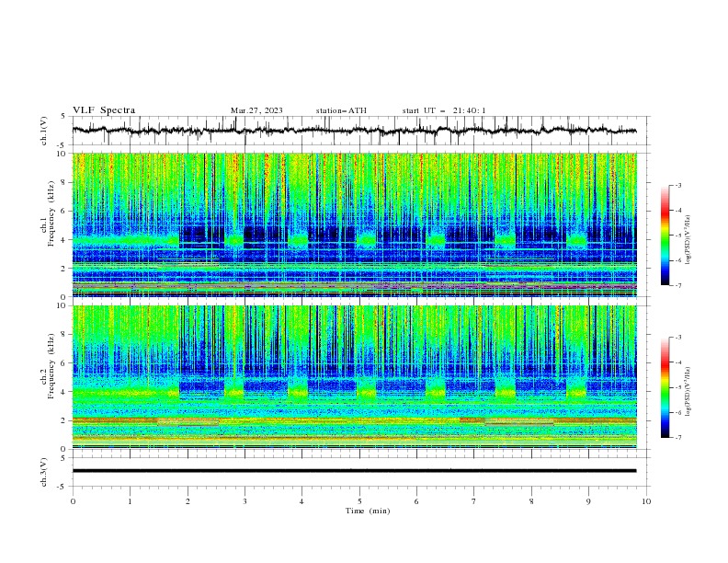Image resolution: width=728 pixels, height=563 pixels.
Task: Click the "1" minute tick on time axis
Action: tap(130, 501)
